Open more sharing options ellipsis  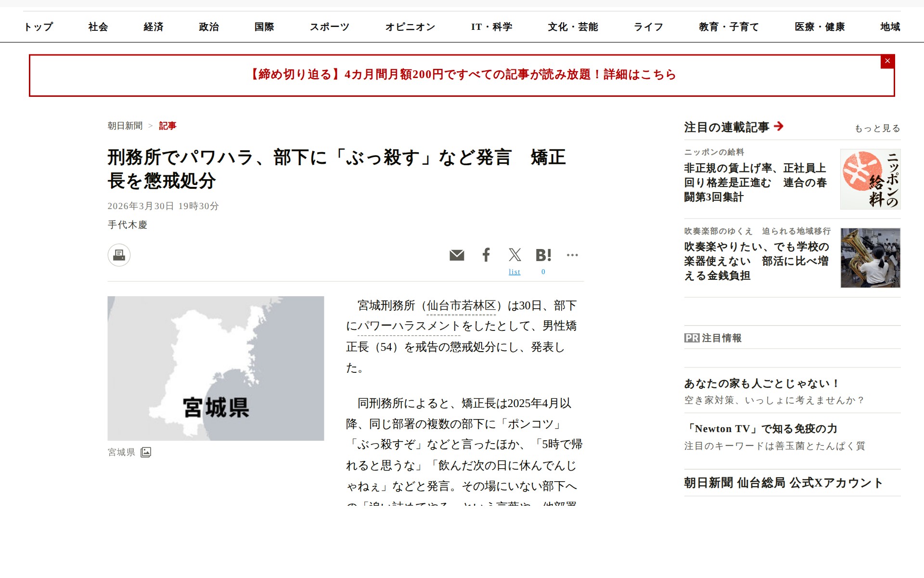572,255
